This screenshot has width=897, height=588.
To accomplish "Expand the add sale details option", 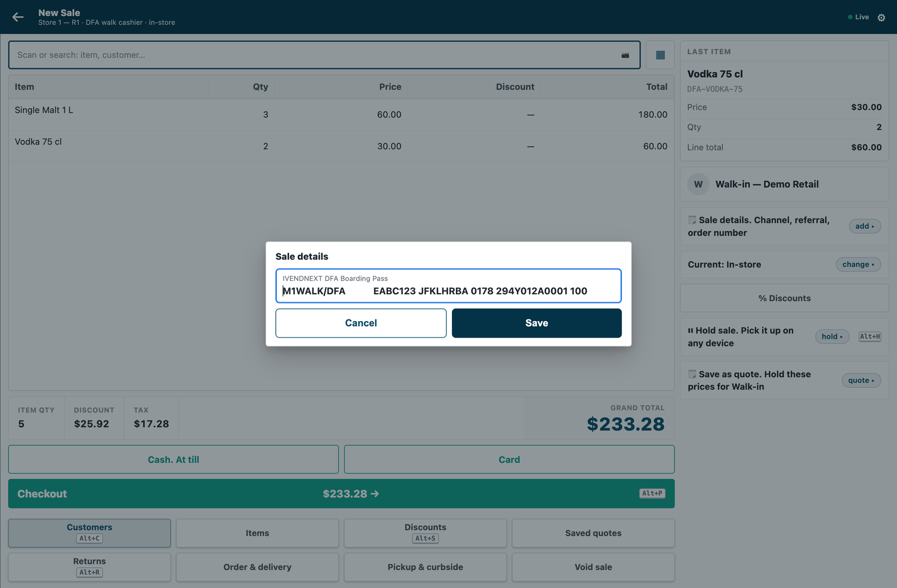I will 865,226.
